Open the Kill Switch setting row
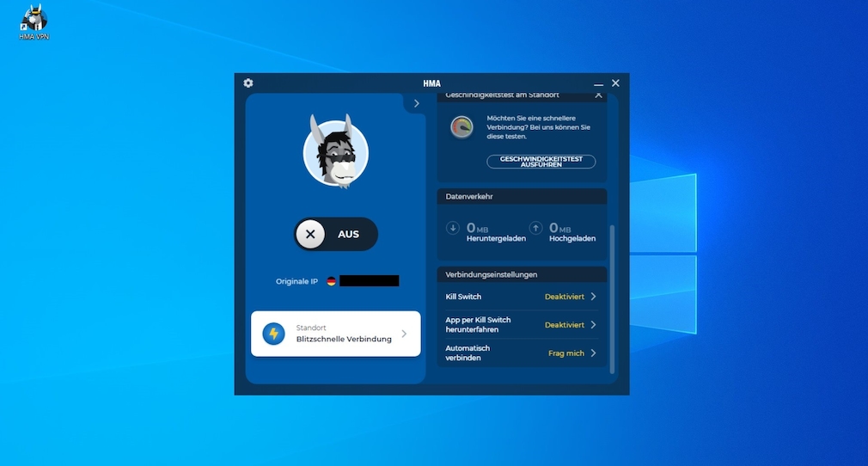 click(521, 297)
